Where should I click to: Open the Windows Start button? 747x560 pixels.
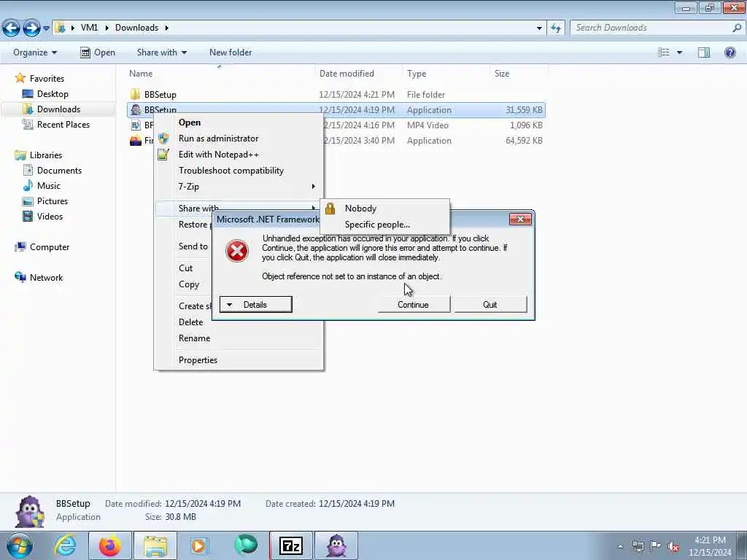point(20,545)
